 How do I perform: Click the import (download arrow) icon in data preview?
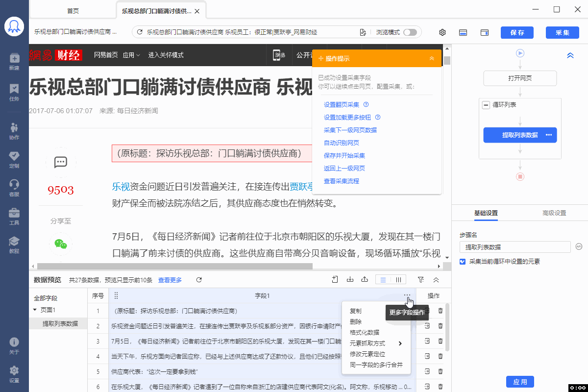tap(350, 280)
